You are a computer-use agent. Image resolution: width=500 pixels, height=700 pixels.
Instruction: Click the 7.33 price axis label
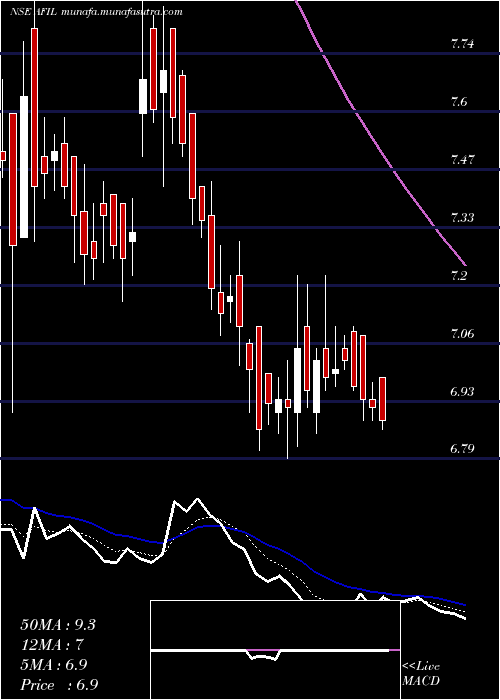(x=462, y=217)
